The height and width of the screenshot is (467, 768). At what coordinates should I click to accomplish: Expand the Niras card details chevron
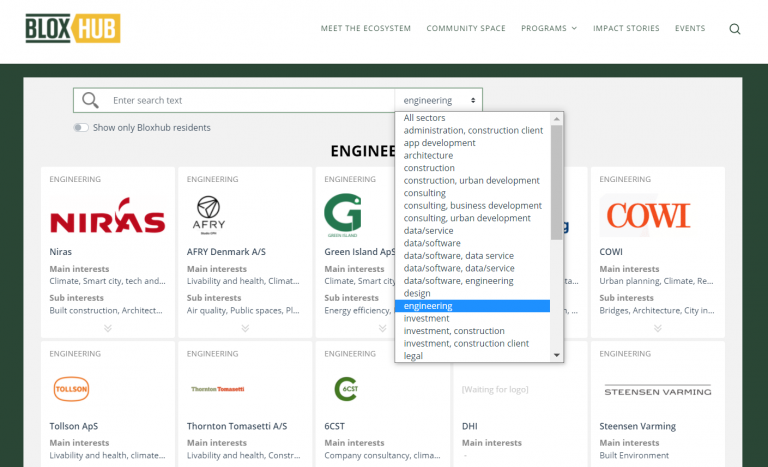tap(108, 328)
